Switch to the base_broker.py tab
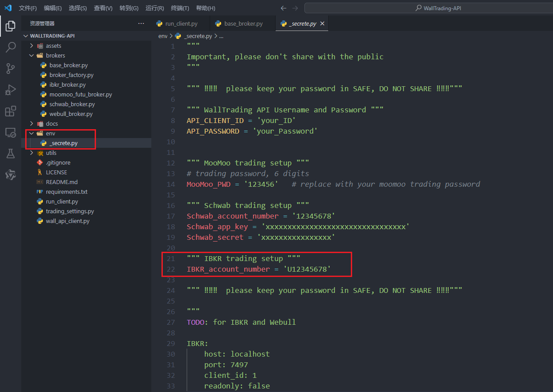This screenshot has height=392, width=553. tap(243, 24)
